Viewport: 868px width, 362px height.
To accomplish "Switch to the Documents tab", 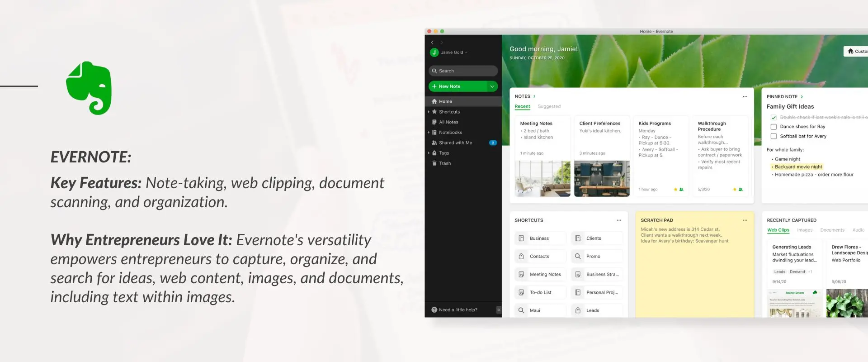I will 832,230.
